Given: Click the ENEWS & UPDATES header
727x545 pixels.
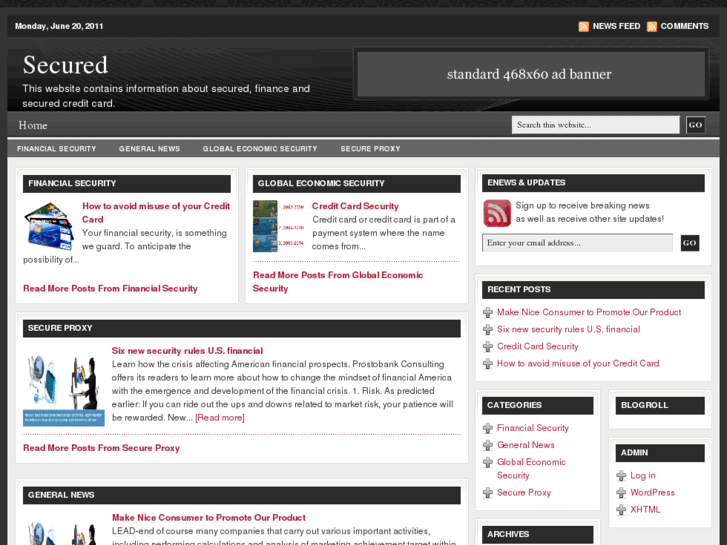Looking at the screenshot, I should point(593,183).
